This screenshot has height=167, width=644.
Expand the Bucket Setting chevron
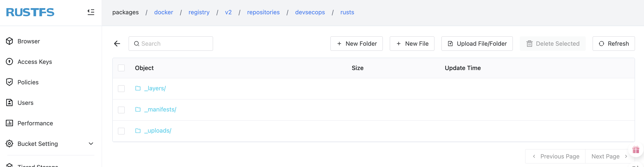coord(91,144)
